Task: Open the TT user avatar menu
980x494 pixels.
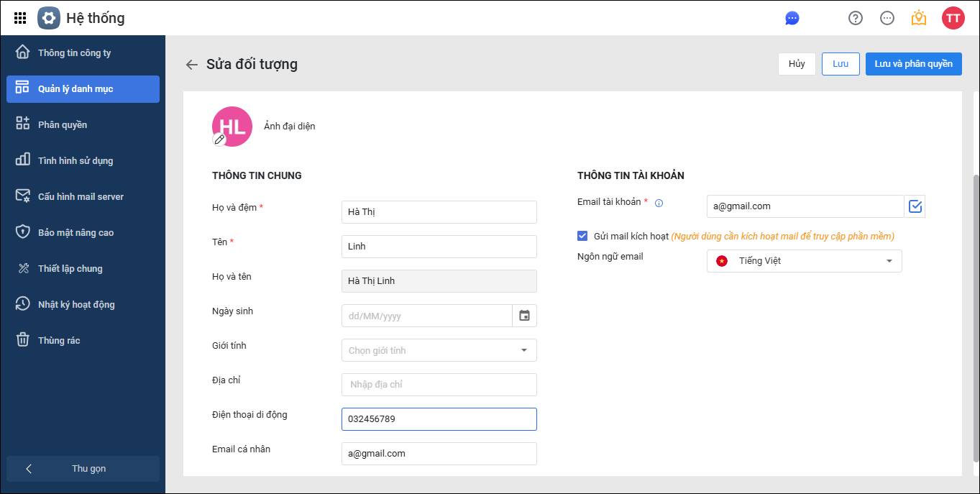Action: click(x=953, y=19)
